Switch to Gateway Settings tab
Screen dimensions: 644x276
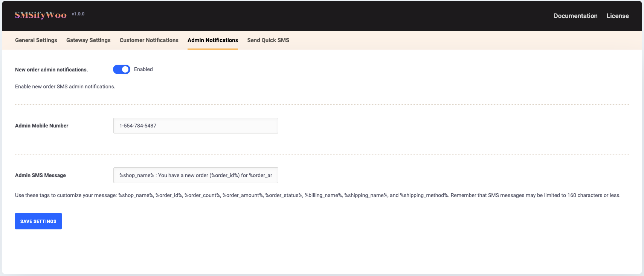[x=89, y=40]
